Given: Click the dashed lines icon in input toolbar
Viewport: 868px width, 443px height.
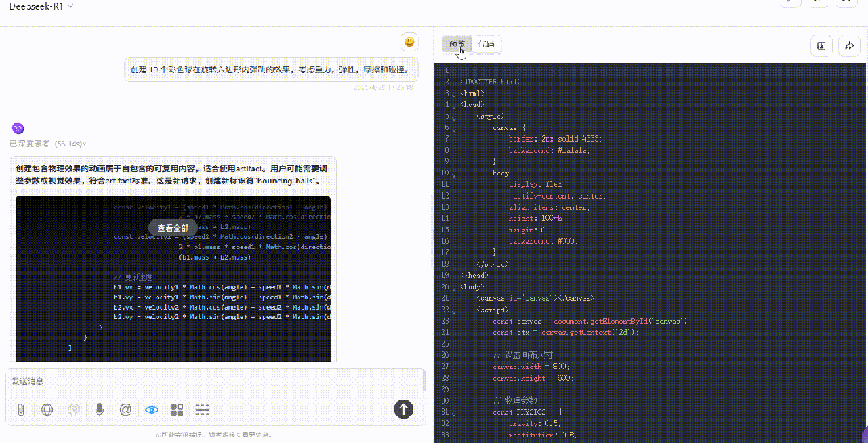Looking at the screenshot, I should tap(204, 409).
